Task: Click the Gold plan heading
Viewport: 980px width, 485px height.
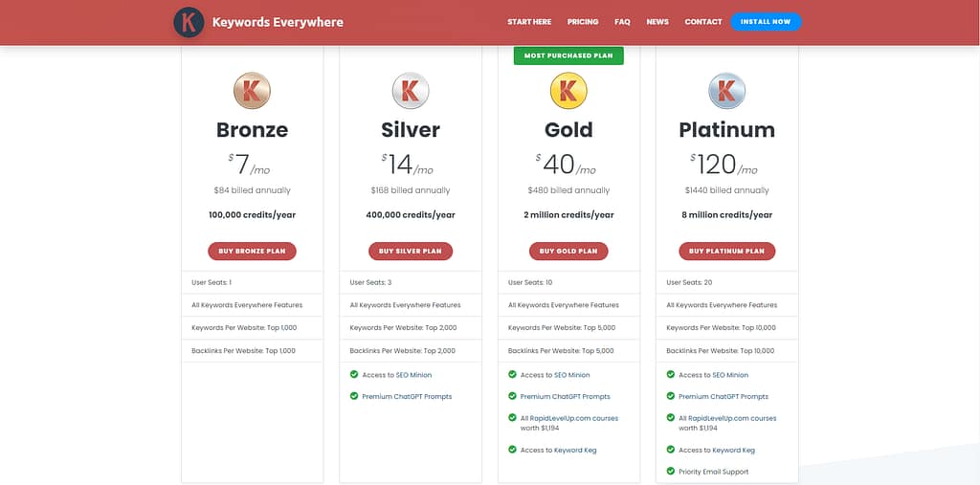Action: tap(568, 129)
